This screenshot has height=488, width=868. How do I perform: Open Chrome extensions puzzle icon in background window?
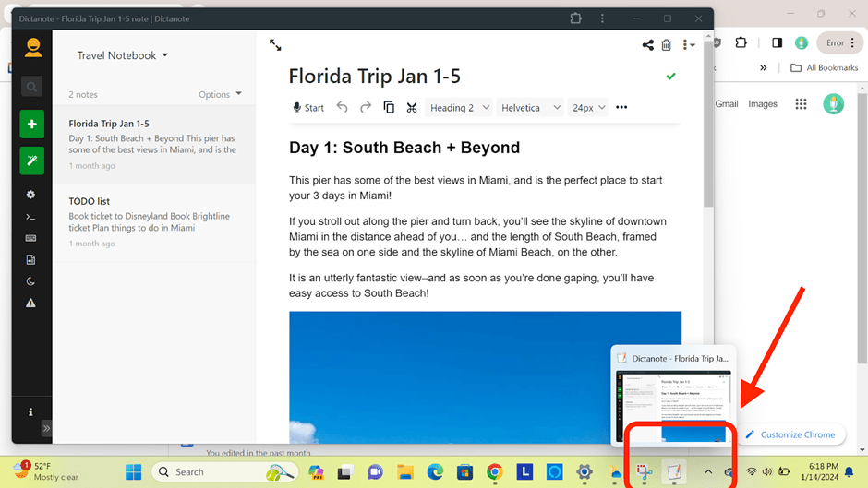tap(741, 42)
